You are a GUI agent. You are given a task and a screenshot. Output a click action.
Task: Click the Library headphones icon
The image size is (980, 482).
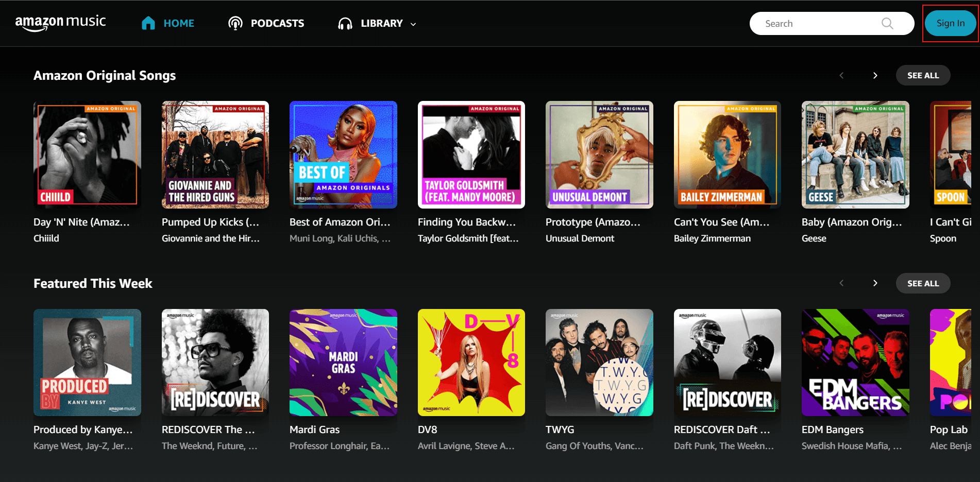click(345, 23)
